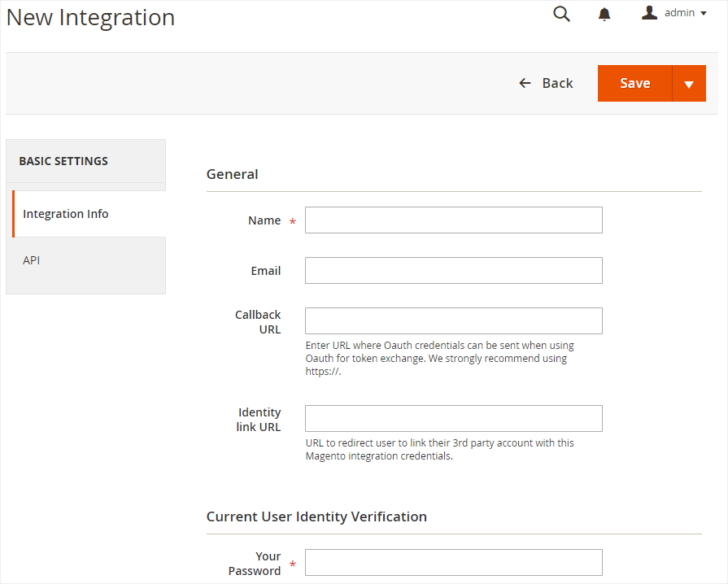Viewport: 728px width, 584px height.
Task: Click into the Callback URL field
Action: [x=454, y=320]
